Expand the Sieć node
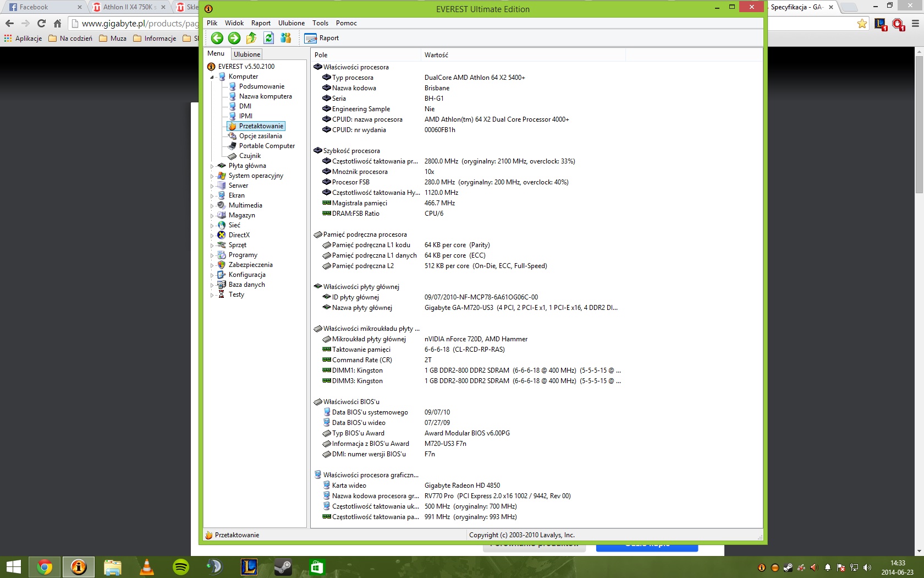 click(212, 226)
